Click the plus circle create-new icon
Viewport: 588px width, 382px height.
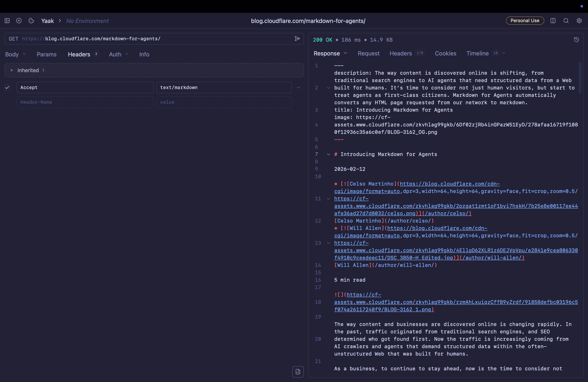pos(19,21)
